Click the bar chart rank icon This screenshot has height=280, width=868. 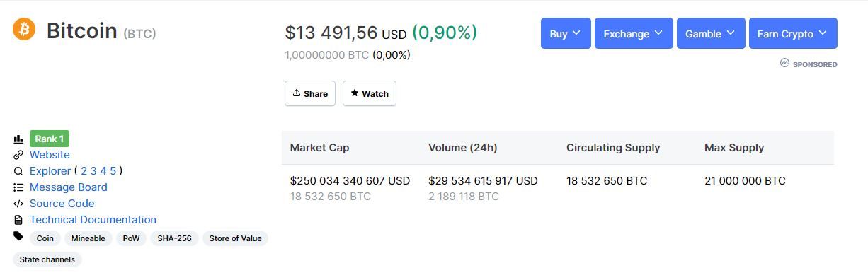pyautogui.click(x=18, y=139)
